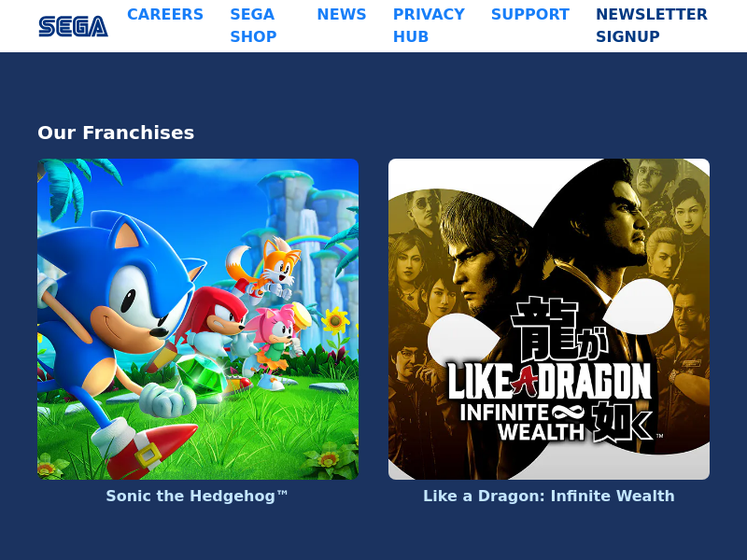This screenshot has width=747, height=560.
Task: Click the green Chaos Emerald
Action: click(x=204, y=374)
